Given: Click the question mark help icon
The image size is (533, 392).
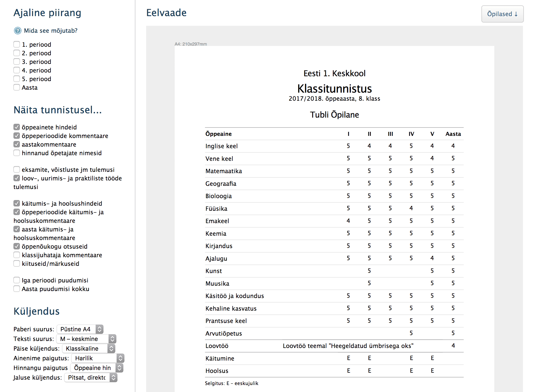Looking at the screenshot, I should [x=17, y=31].
